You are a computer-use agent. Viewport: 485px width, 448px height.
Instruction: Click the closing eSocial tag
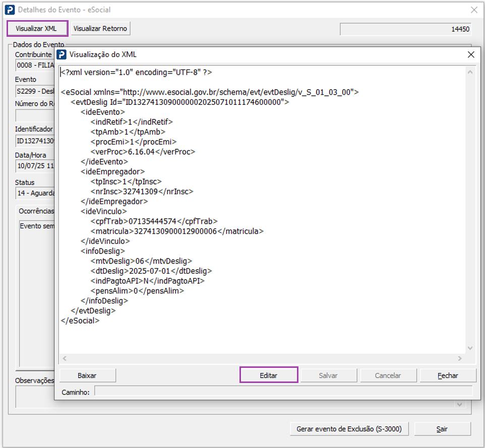pos(80,321)
